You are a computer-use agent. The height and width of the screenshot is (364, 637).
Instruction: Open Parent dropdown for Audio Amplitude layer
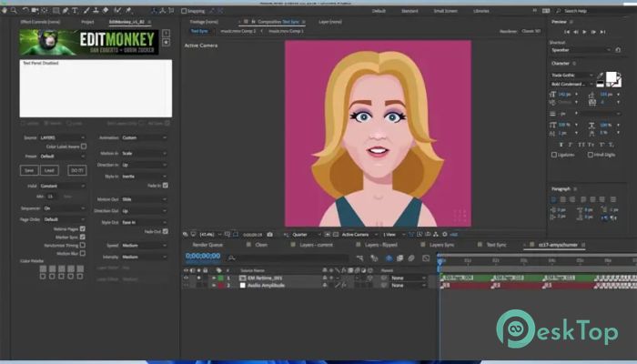pos(408,286)
